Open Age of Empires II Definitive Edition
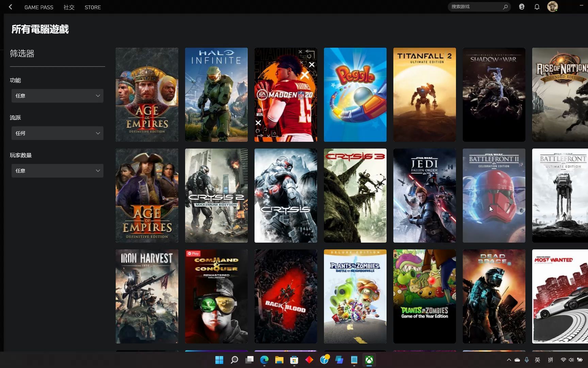The image size is (588, 368). (x=147, y=95)
